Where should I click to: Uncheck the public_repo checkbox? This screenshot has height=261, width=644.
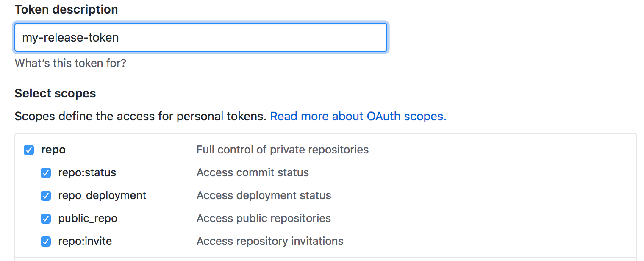46,219
